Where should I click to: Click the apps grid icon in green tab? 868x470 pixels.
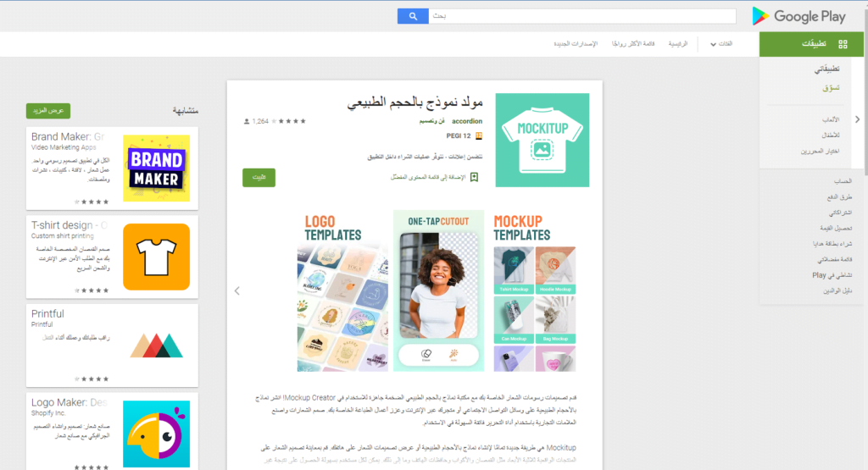(843, 44)
